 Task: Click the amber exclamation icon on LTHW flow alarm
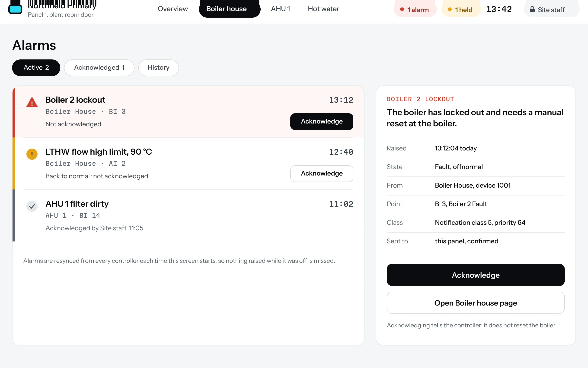pyautogui.click(x=32, y=154)
